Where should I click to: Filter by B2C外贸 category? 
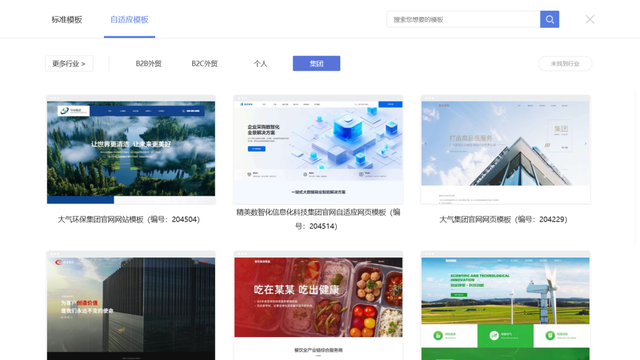click(x=204, y=63)
